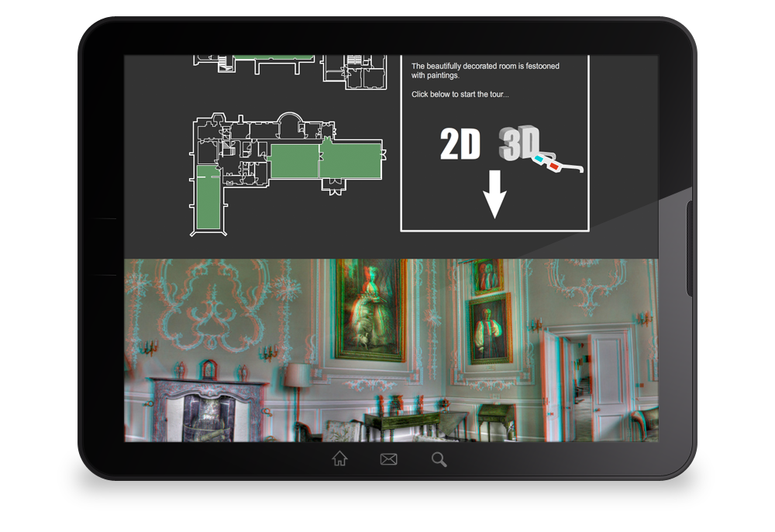
Task: Select the largest green room on the right
Action: (351, 159)
